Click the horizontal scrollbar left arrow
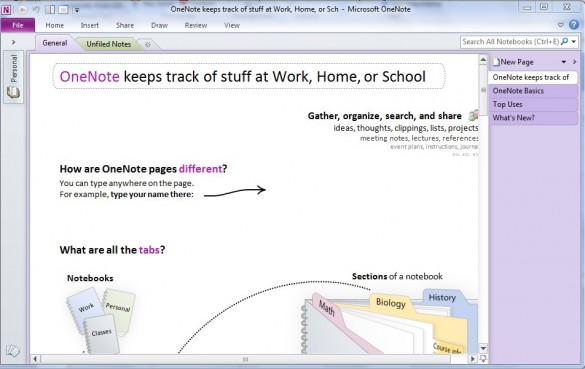585x369 pixels. (35, 359)
